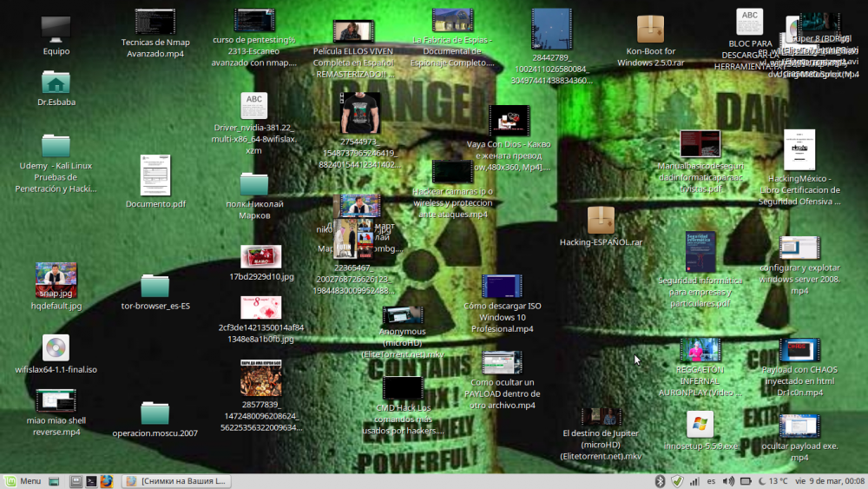Click the show desktop panel icon

pos(54,481)
